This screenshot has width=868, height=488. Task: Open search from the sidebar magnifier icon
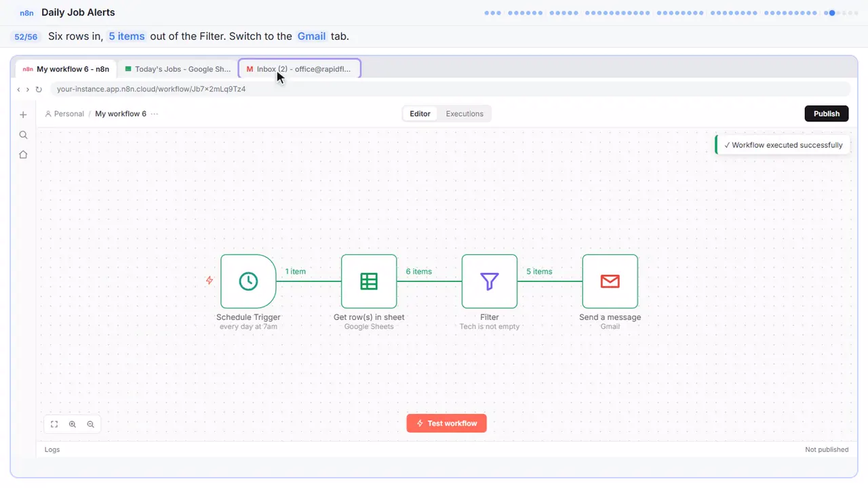pyautogui.click(x=23, y=135)
